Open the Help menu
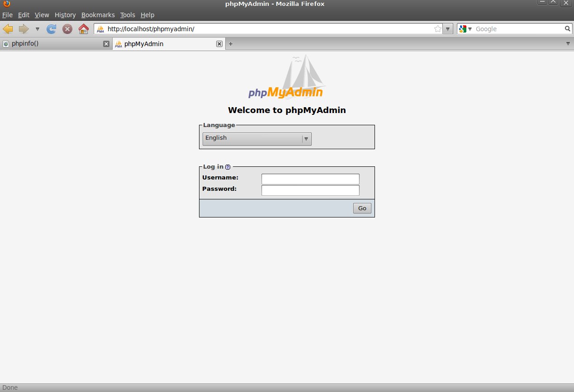 pyautogui.click(x=147, y=15)
